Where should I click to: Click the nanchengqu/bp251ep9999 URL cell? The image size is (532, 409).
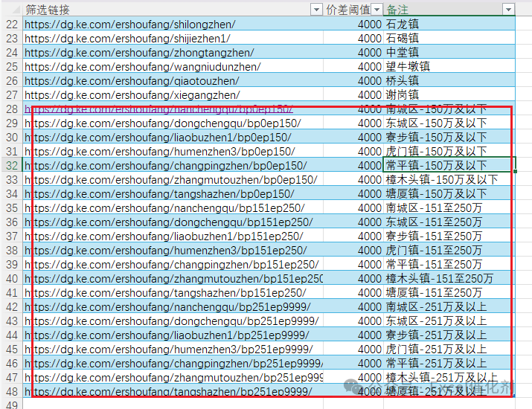[x=173, y=307]
